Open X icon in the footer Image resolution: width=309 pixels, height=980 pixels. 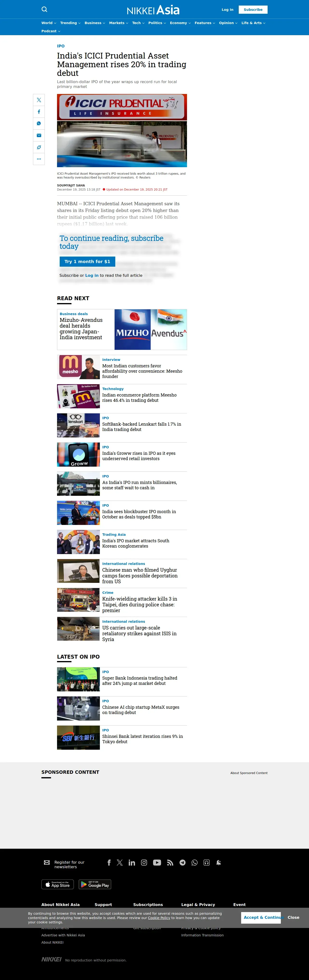[120, 862]
